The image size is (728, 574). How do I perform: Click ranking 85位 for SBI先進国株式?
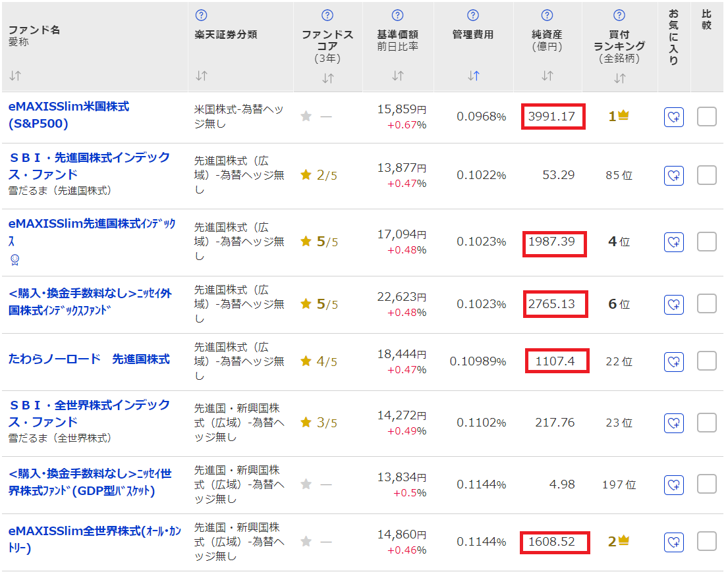click(x=619, y=175)
